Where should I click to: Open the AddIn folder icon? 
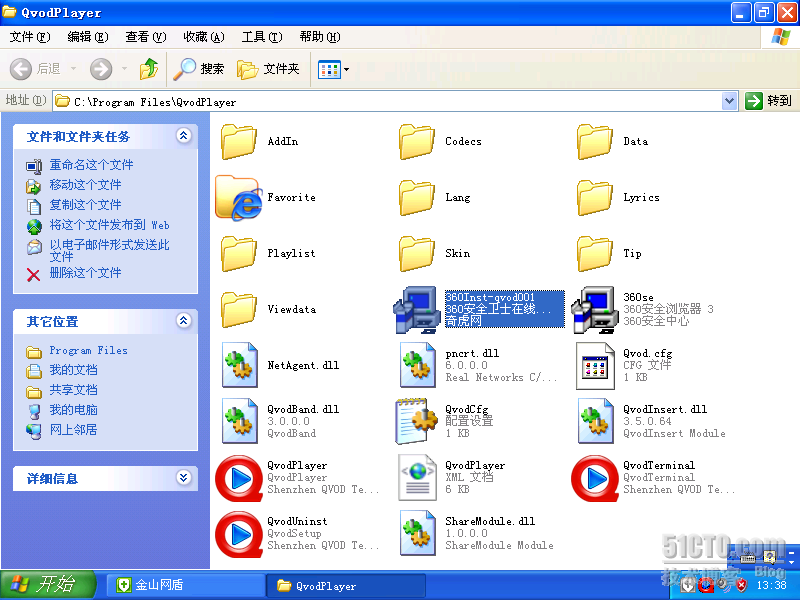238,142
